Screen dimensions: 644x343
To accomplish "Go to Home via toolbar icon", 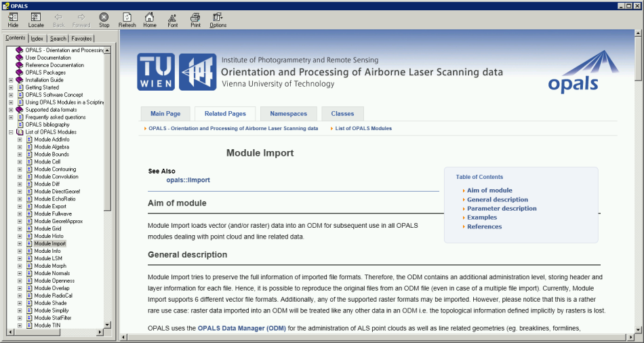I will tap(149, 20).
